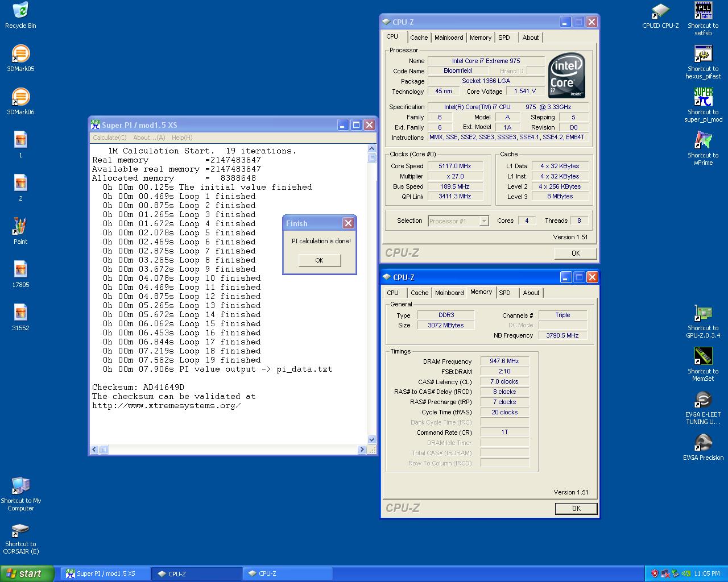Click the Intel Core i7 logo
Viewport: 728px width, 582px height.
coord(566,75)
